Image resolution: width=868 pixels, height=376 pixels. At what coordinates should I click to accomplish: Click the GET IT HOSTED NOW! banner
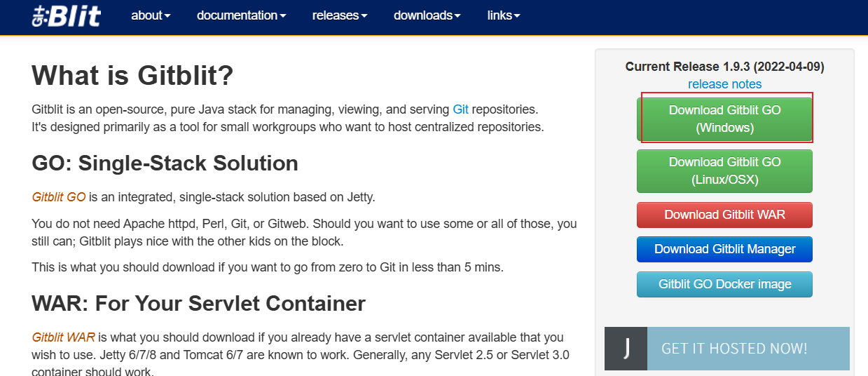click(x=733, y=349)
